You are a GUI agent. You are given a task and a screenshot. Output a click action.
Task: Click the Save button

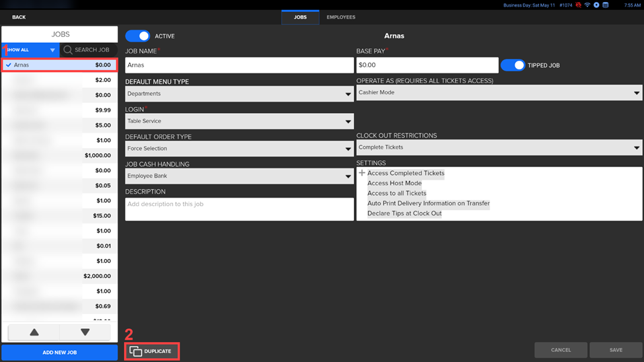[616, 350]
